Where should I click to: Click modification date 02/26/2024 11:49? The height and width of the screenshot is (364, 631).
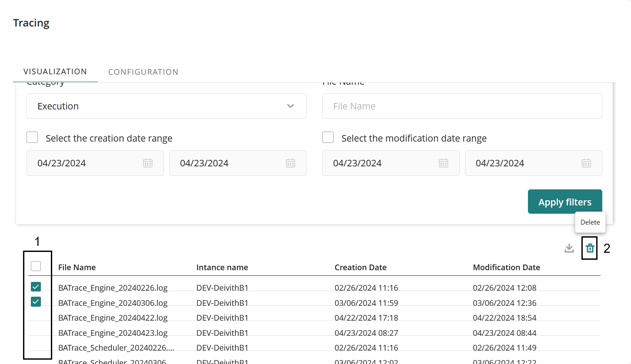point(505,348)
